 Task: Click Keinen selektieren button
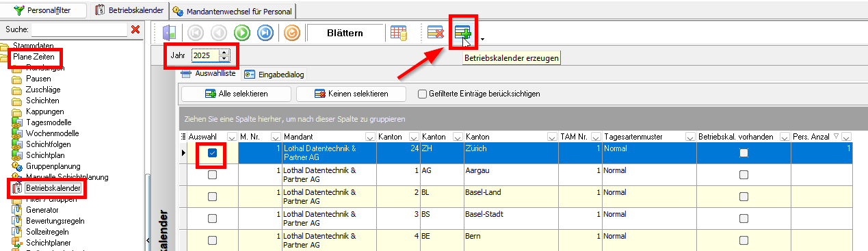352,94
